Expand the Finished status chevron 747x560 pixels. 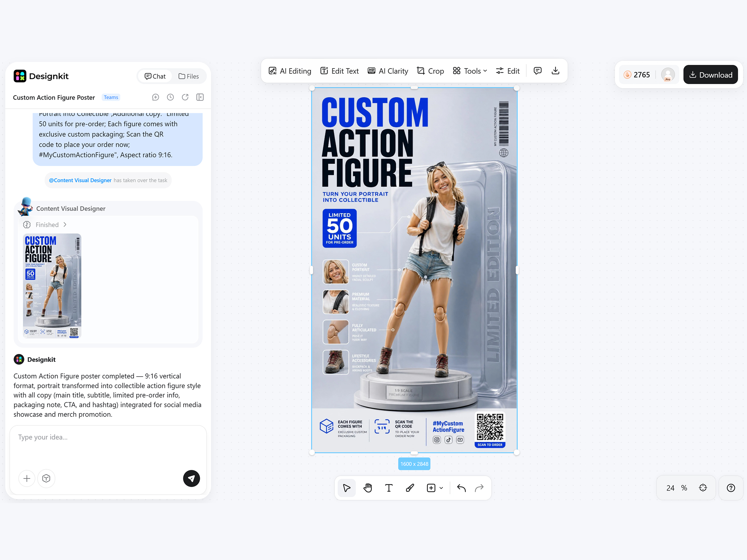coord(65,225)
